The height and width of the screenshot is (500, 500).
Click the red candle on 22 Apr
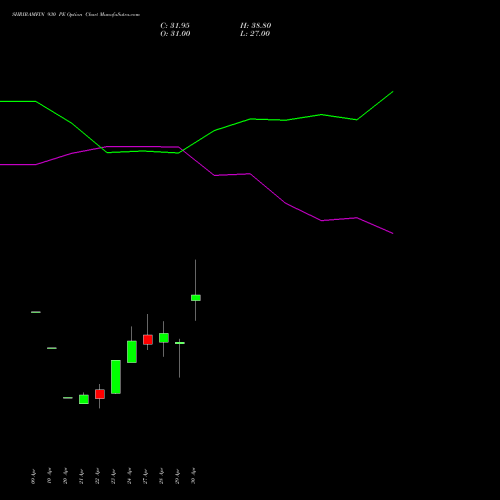(x=100, y=394)
